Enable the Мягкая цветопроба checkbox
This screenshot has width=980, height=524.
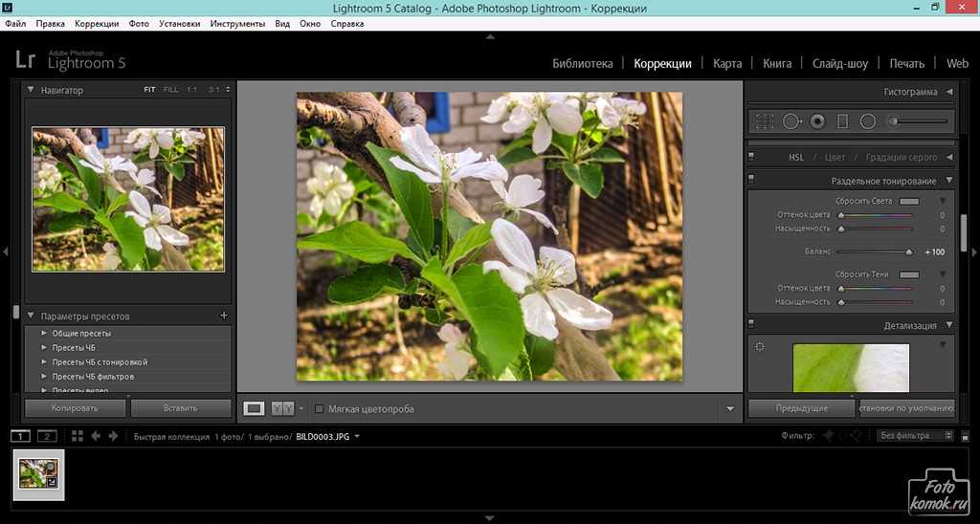click(320, 408)
